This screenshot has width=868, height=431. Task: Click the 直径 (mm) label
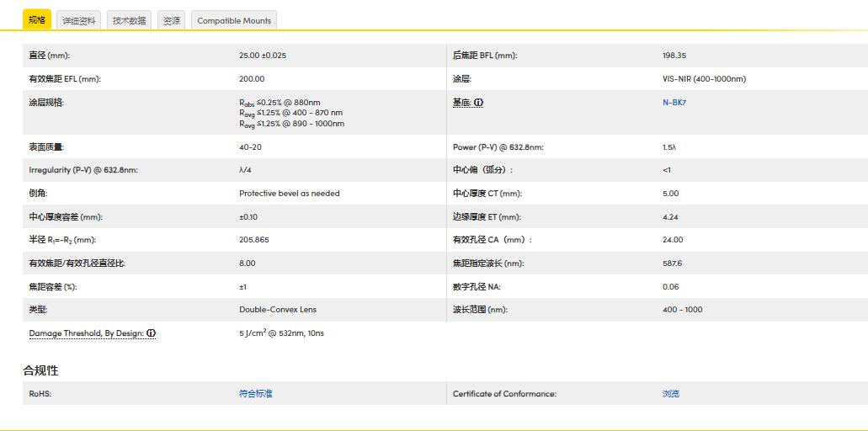point(50,56)
